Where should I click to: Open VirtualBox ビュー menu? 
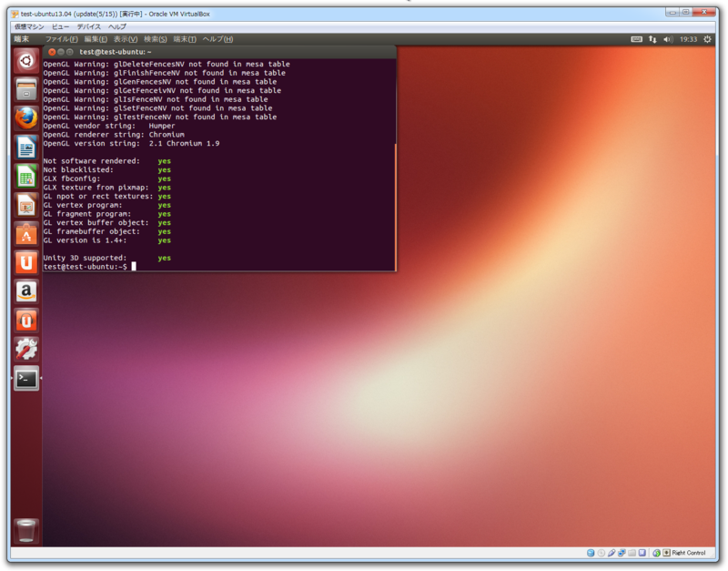pos(60,27)
